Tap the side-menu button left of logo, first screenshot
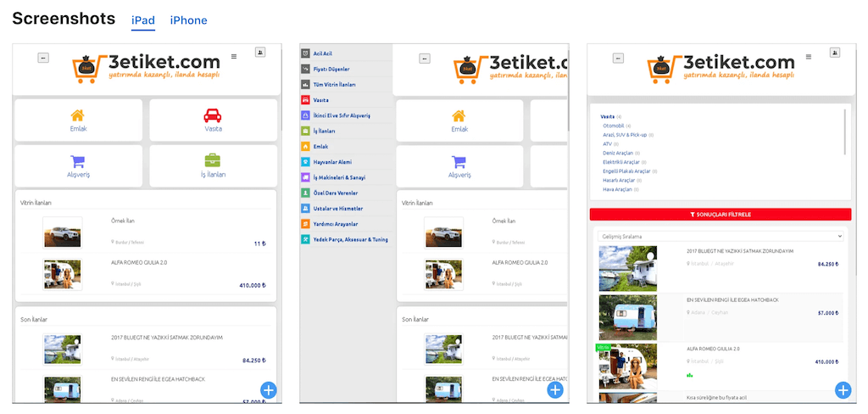 tap(43, 58)
